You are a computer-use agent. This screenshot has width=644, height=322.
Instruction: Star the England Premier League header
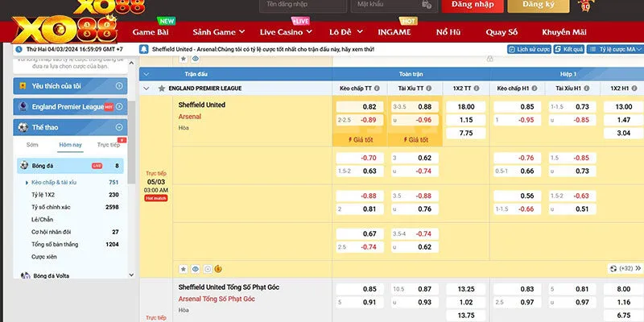[x=162, y=88]
